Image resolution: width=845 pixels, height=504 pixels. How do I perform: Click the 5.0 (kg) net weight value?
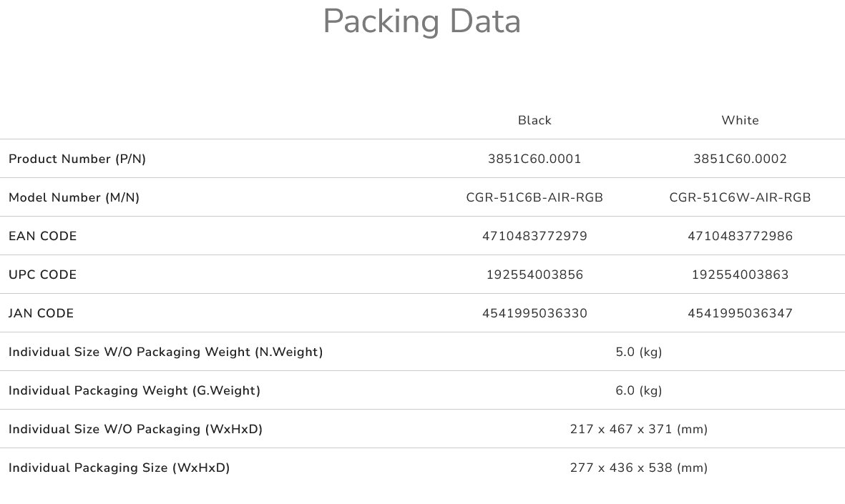638,352
